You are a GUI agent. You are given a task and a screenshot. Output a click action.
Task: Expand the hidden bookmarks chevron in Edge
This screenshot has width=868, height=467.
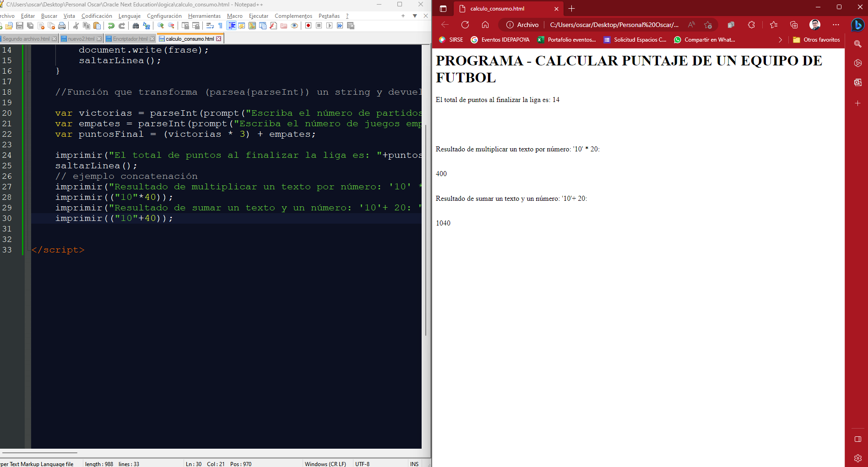pyautogui.click(x=780, y=40)
